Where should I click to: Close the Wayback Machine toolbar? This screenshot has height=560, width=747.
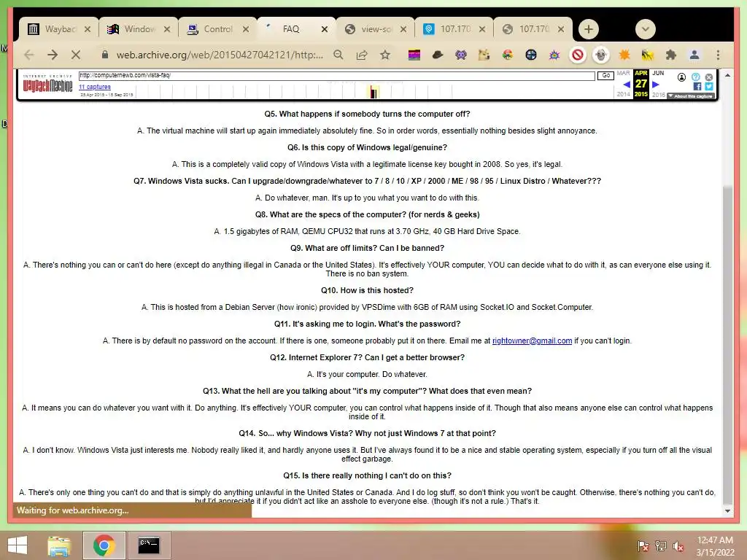coord(709,77)
